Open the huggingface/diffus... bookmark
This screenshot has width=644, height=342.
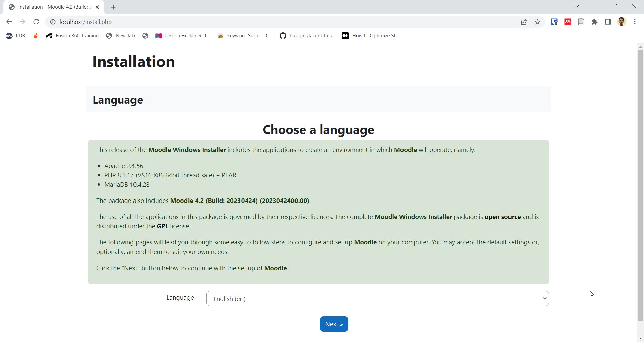click(308, 36)
